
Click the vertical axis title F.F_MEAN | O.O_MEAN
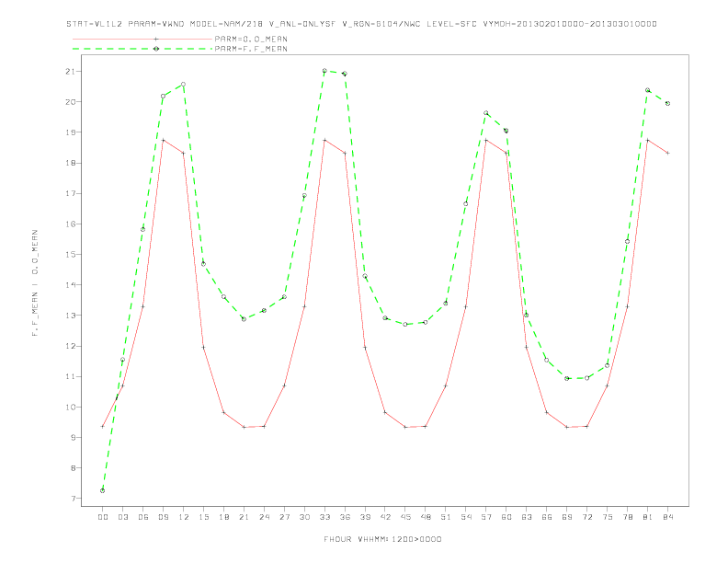pos(35,283)
